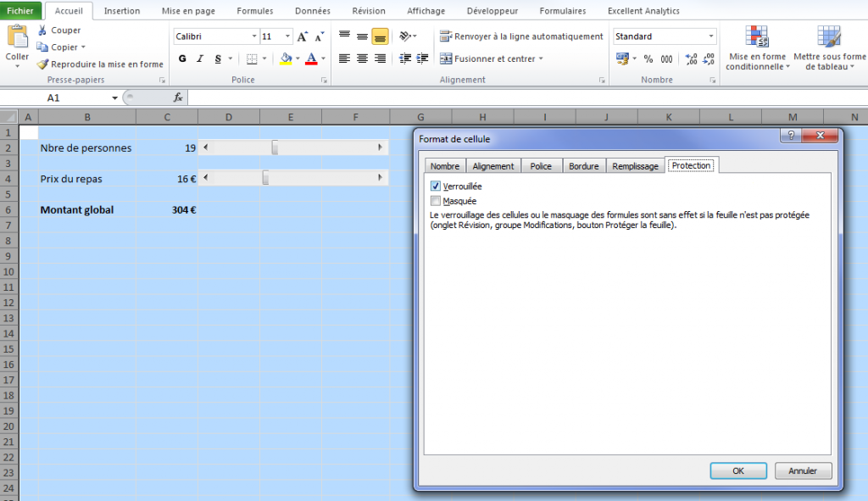
Task: Apply bold with the G button
Action: tap(182, 58)
